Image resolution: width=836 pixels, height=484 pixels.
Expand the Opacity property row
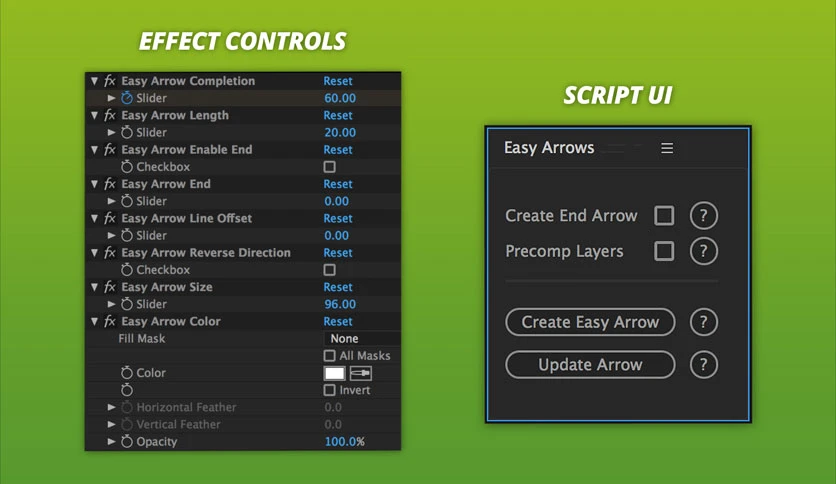pos(111,441)
